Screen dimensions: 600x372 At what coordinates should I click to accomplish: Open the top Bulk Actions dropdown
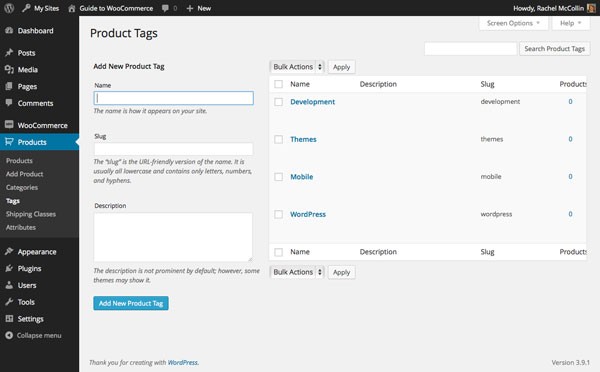click(297, 67)
